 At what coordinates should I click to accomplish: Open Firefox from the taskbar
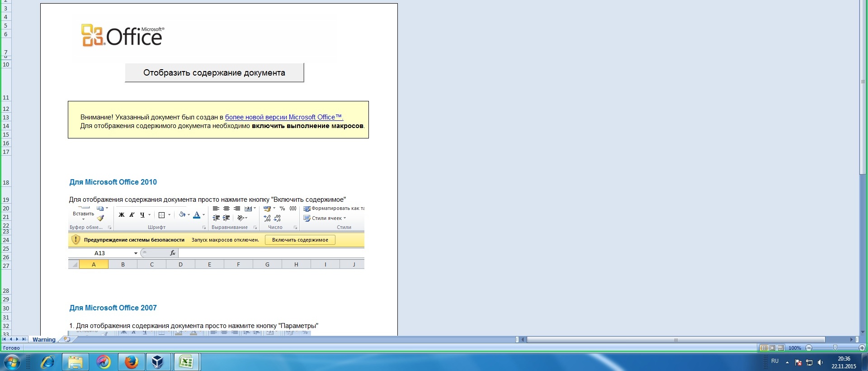[131, 362]
